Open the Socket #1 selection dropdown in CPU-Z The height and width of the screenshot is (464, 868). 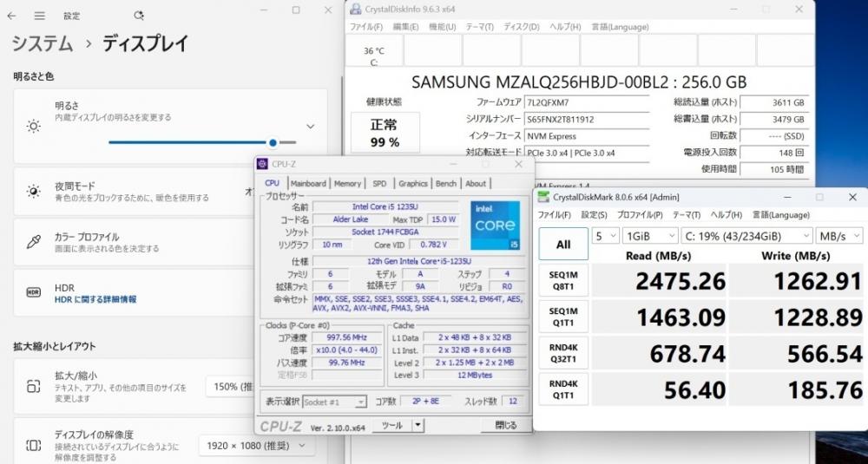pyautogui.click(x=334, y=402)
